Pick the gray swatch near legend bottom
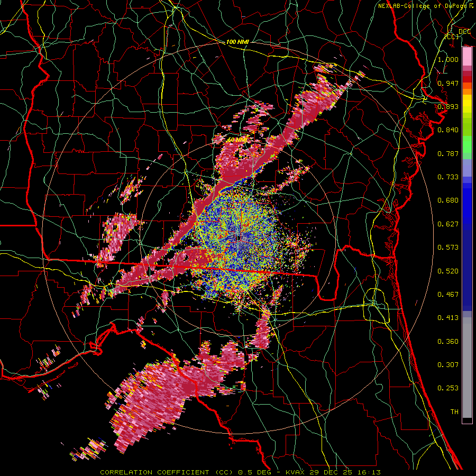 coord(467,368)
